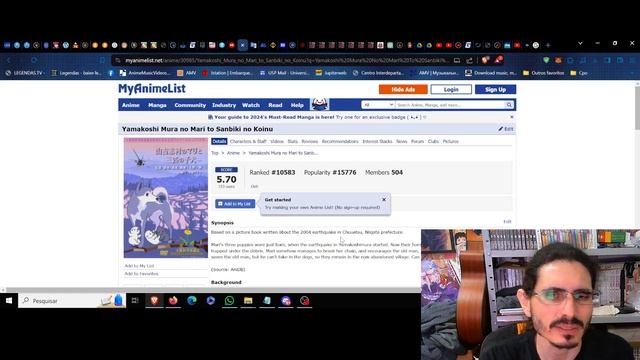Click the Brave rewards triangle icon
Viewport: 640px width, 360px height.
click(x=499, y=60)
